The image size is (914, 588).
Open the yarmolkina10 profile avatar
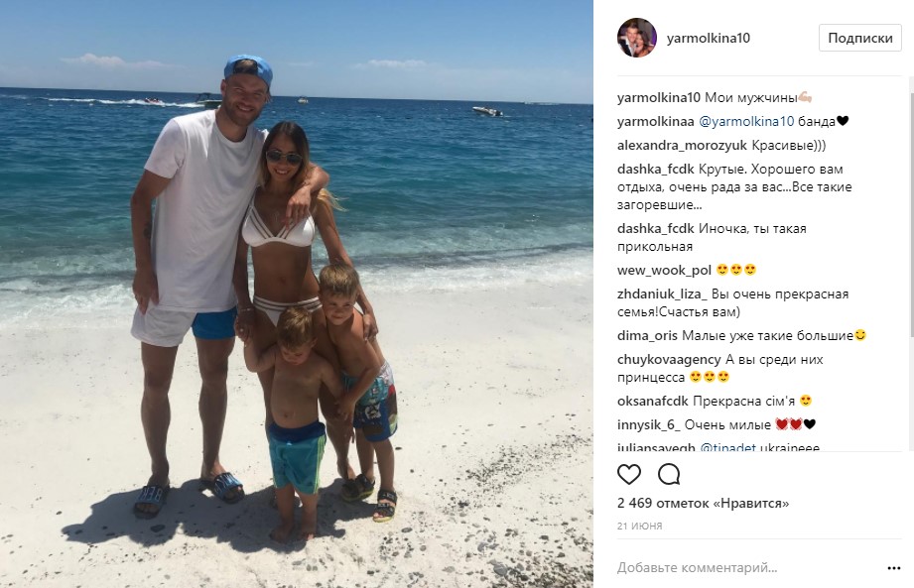(x=637, y=38)
